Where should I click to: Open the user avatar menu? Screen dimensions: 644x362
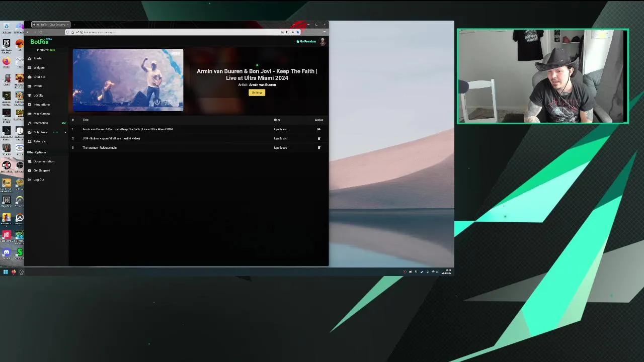323,41
